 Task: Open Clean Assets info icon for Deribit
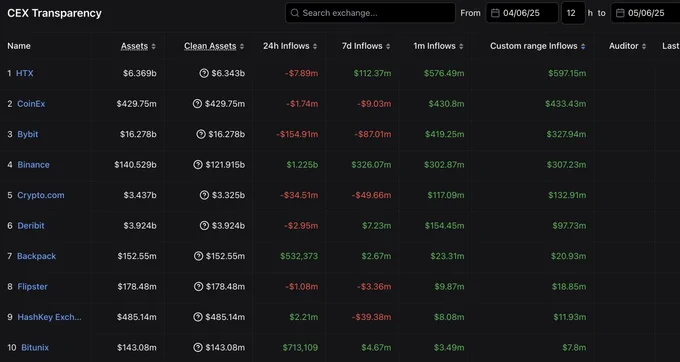point(204,225)
